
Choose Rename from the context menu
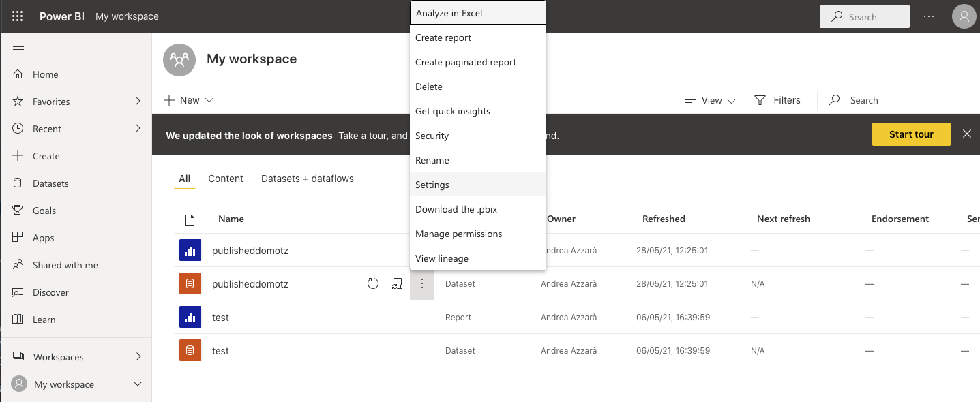coord(478,160)
